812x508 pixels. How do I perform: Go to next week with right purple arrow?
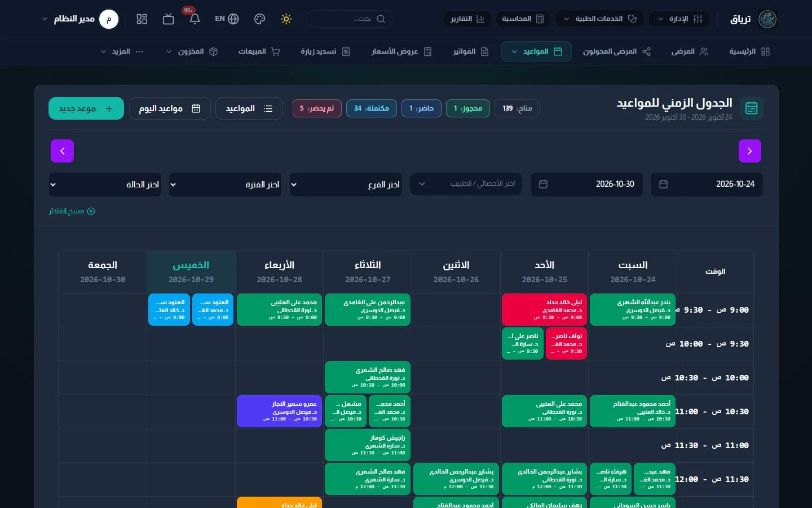(x=750, y=151)
